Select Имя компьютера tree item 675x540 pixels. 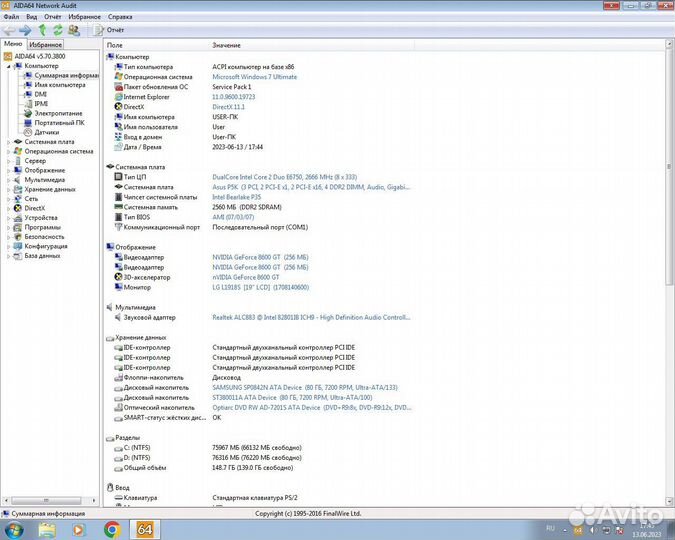(60, 85)
